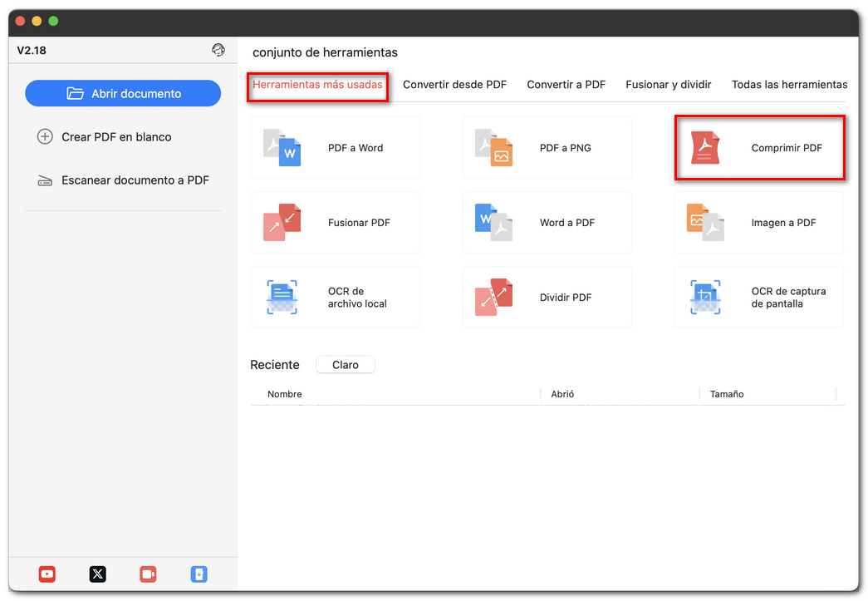Select the Comprimir PDF tool
Screen dimensions: 868x601
coord(758,147)
